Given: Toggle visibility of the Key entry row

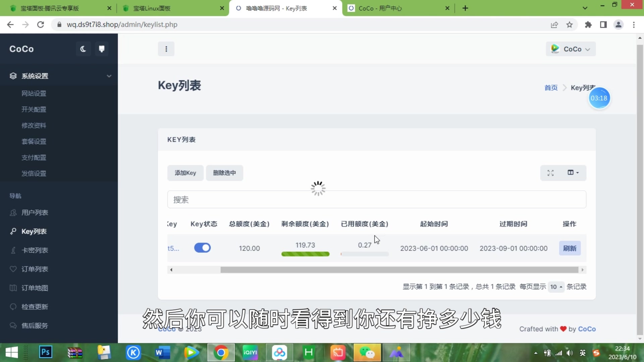Looking at the screenshot, I should click(202, 248).
